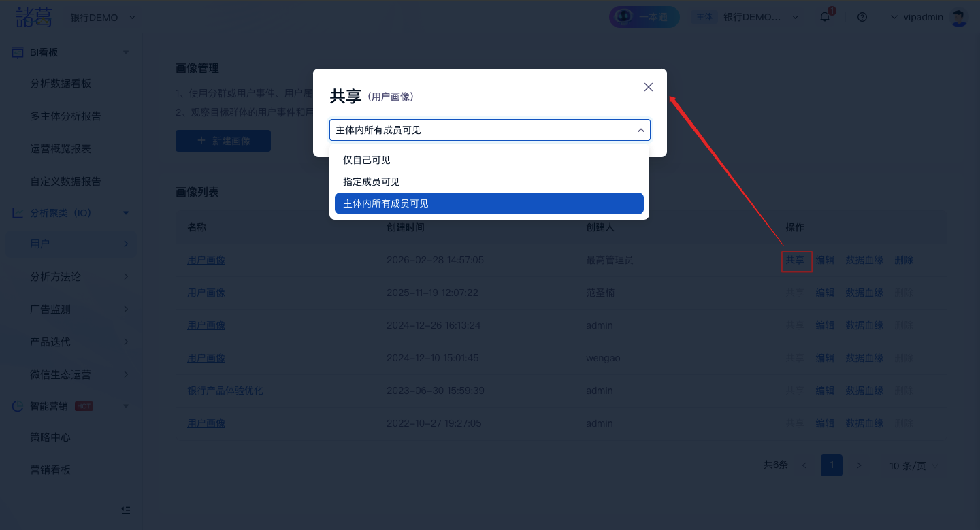Click the 智能营销 section icon
Screen dimensions: 980x530
tap(18, 406)
